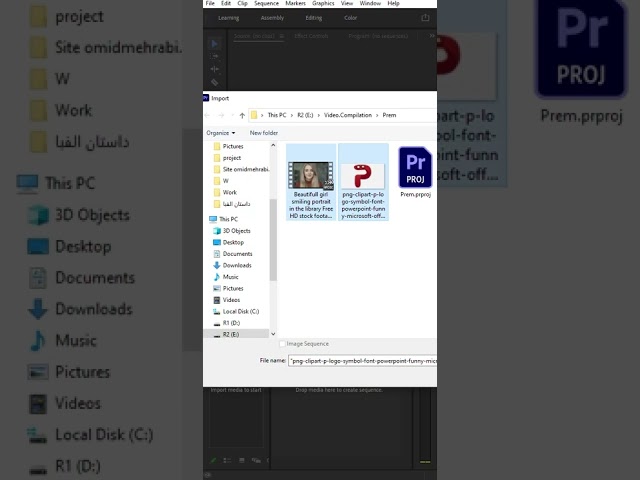The width and height of the screenshot is (640, 480).
Task: Open 3D Objects in navigation pane
Action: [231, 231]
